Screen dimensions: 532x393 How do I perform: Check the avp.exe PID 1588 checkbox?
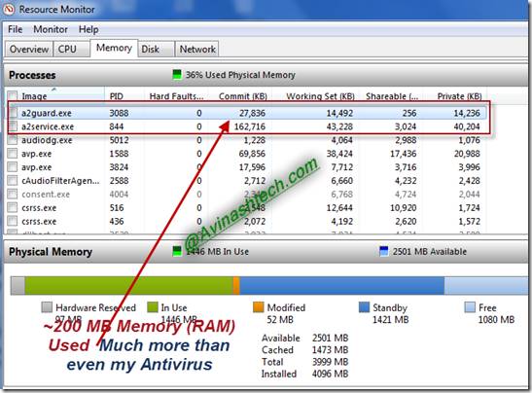pos(13,154)
